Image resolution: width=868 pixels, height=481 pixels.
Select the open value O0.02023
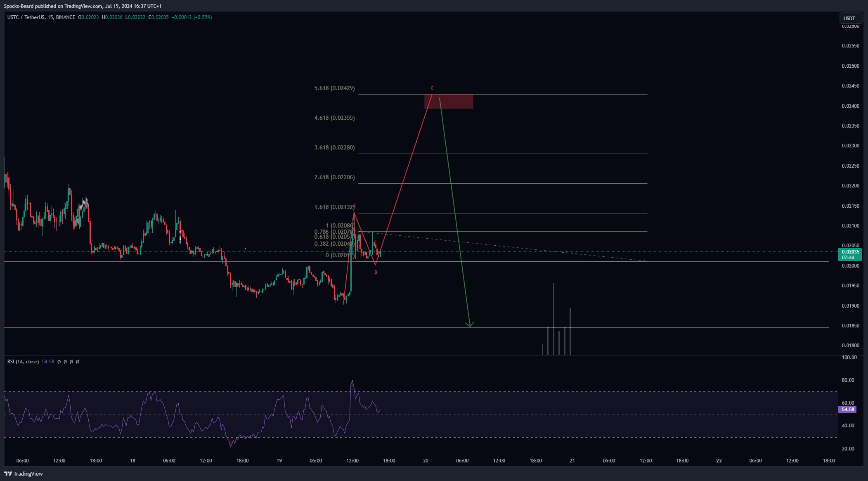(x=88, y=17)
